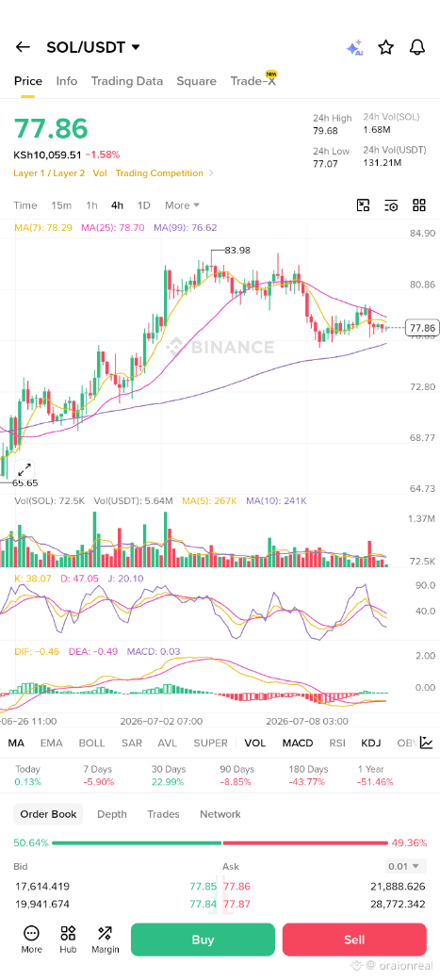The width and height of the screenshot is (440, 980).
Task: Select the Time chart interval
Action: click(x=25, y=205)
